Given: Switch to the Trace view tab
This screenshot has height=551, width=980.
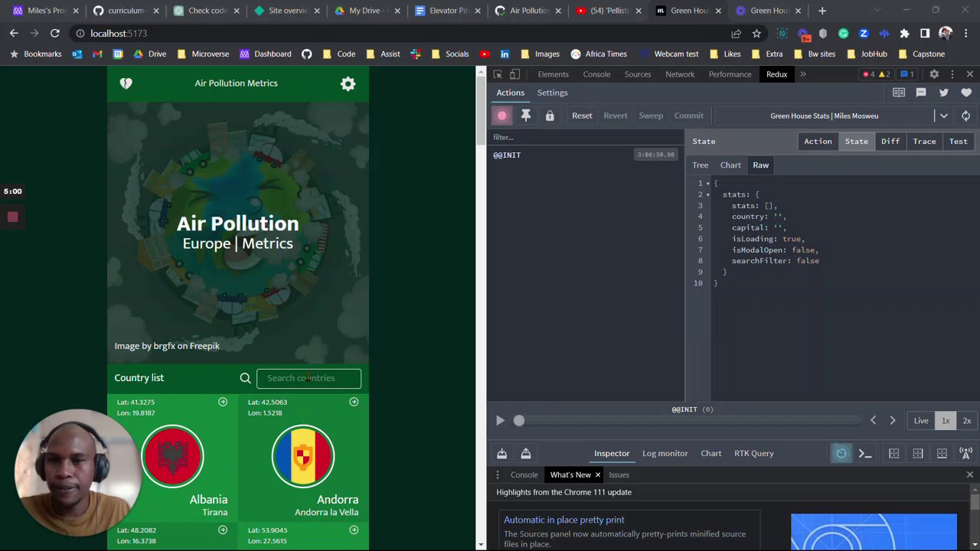Looking at the screenshot, I should [x=924, y=142].
